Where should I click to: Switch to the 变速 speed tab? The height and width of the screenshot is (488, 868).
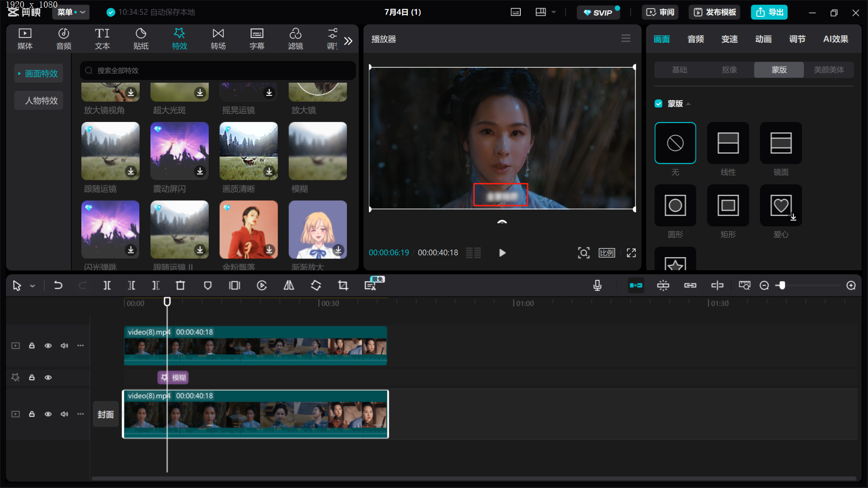click(x=730, y=39)
